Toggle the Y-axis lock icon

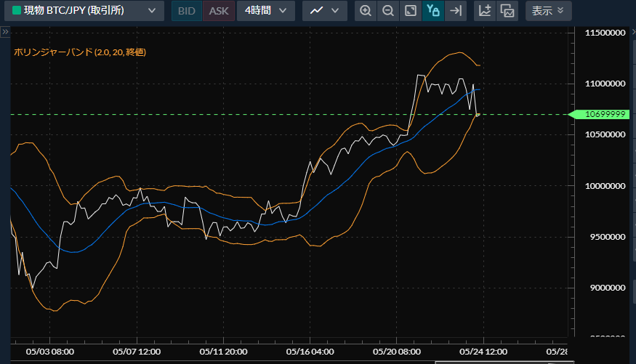[x=433, y=11]
